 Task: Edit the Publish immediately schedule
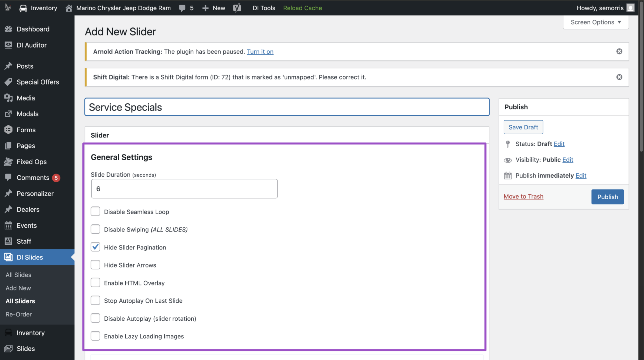(x=581, y=176)
